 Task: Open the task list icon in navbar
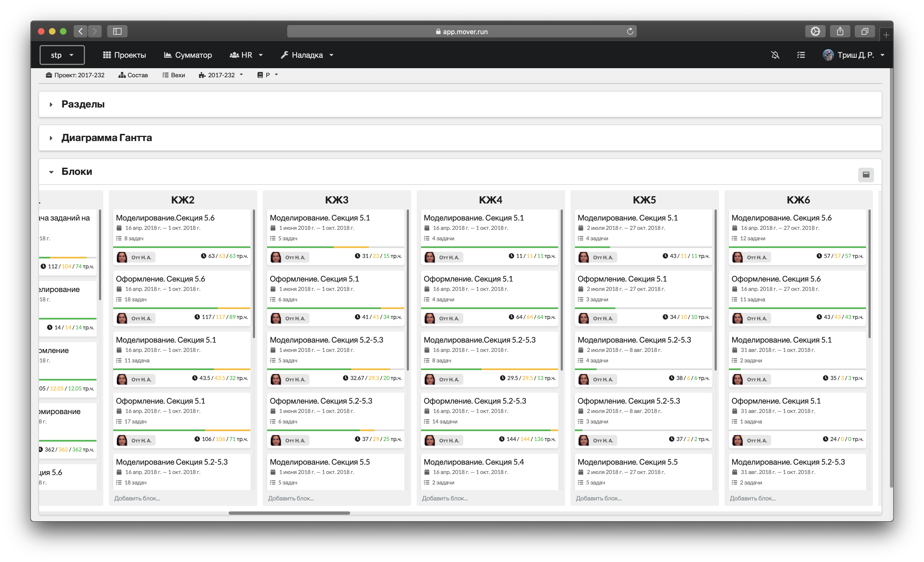click(x=801, y=55)
